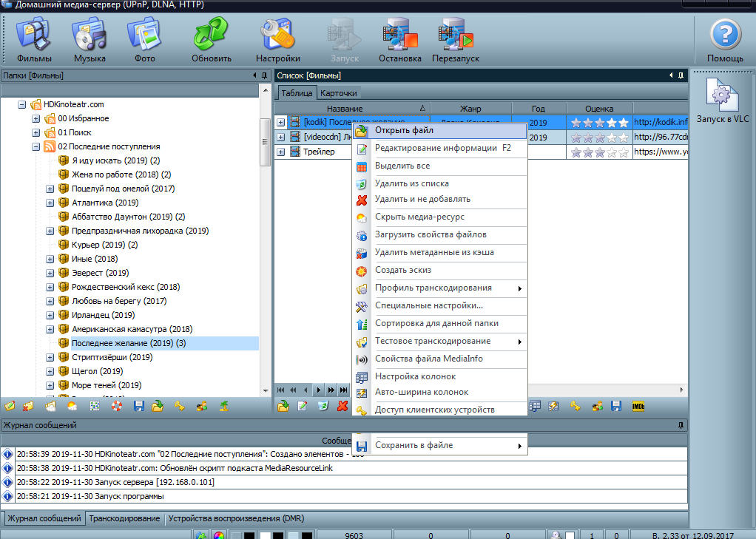Click the Обновить refresh icon
Image resolution: width=756 pixels, height=539 pixels.
(212, 41)
